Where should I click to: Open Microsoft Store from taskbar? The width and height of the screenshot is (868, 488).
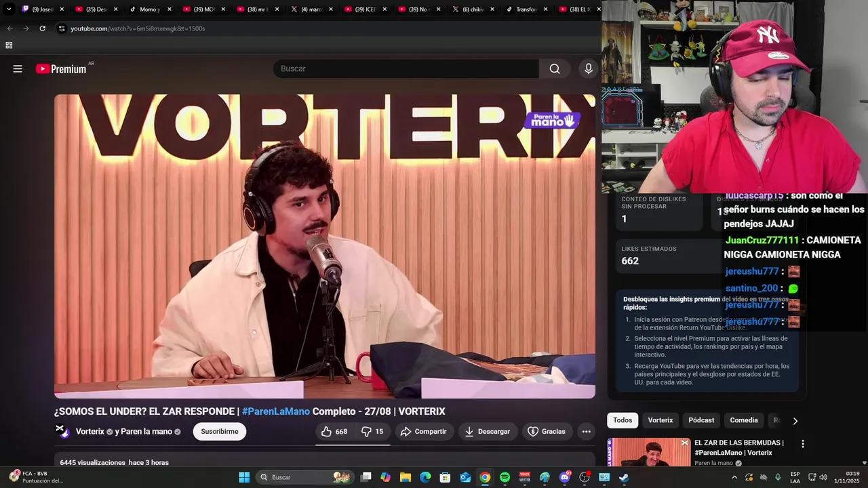tap(446, 477)
